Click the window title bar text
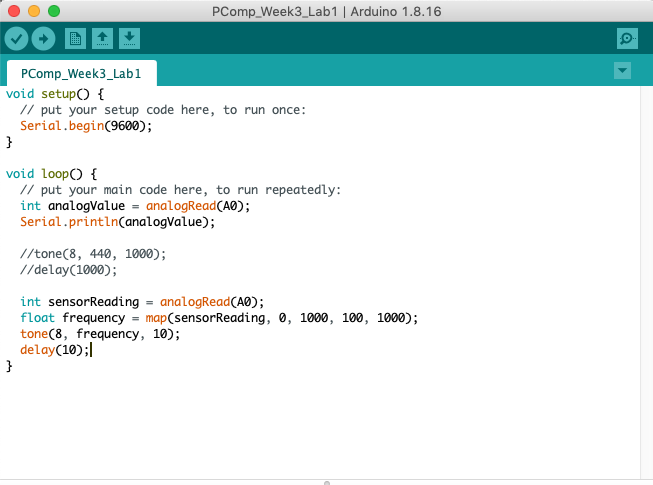Screen dimensions: 653x485 (327, 11)
